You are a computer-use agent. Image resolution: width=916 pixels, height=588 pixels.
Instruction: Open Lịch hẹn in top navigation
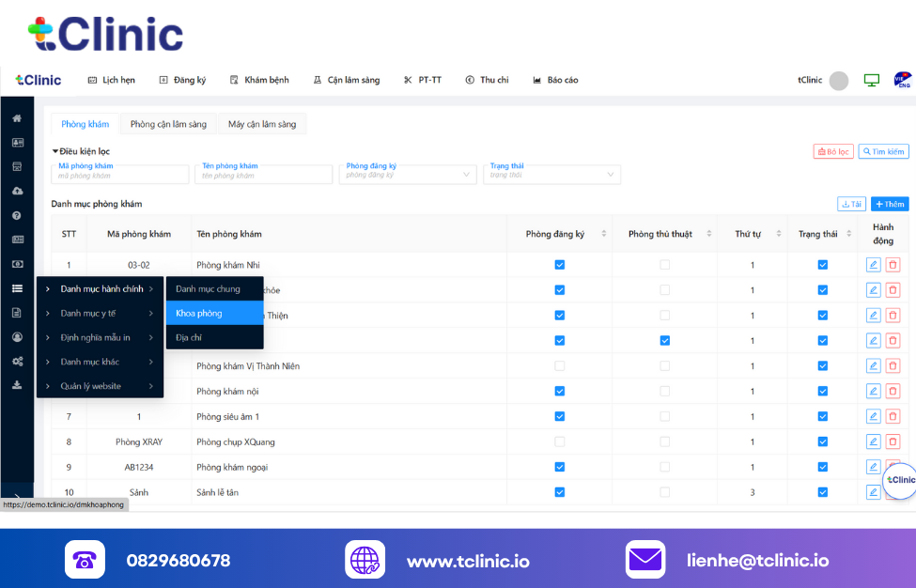[x=112, y=80]
